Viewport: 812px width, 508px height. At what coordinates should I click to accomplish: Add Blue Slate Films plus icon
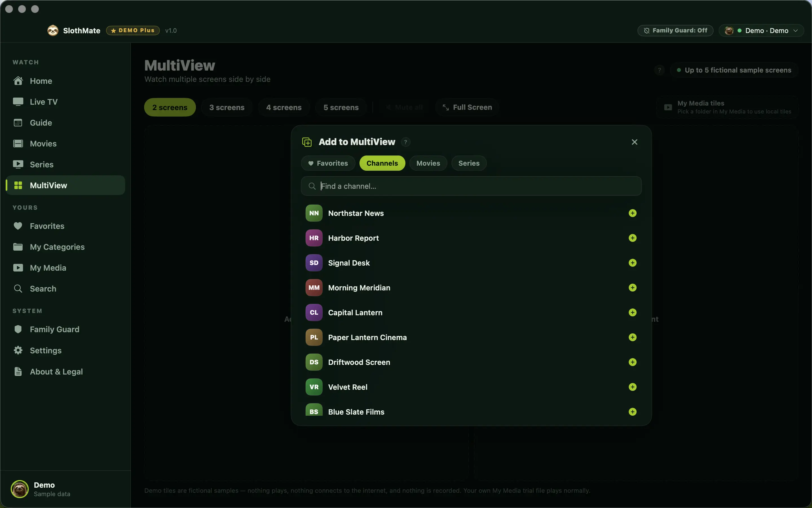click(632, 412)
